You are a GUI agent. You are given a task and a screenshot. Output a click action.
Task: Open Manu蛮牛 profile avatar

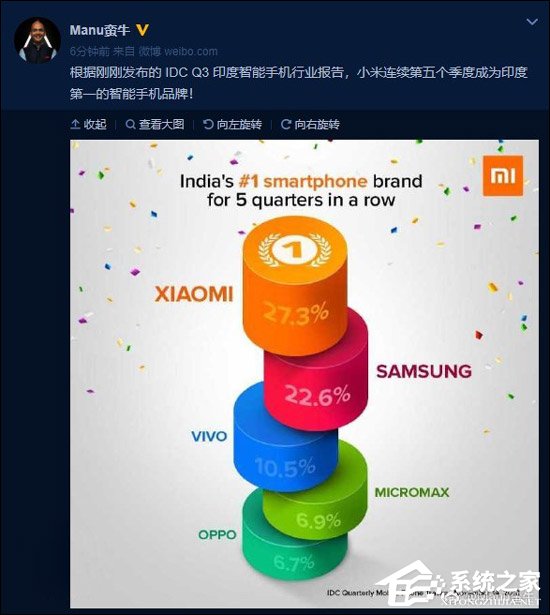[x=37, y=40]
